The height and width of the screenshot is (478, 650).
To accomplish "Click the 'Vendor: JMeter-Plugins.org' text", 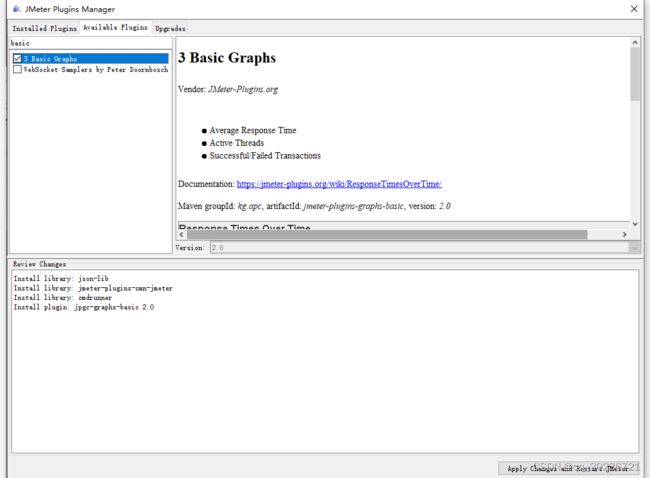I will pyautogui.click(x=228, y=89).
